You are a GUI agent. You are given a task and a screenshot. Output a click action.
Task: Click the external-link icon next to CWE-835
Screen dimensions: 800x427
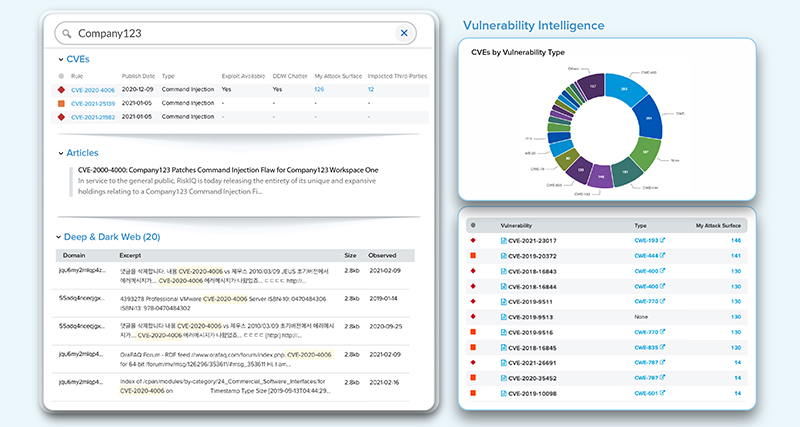coord(662,347)
